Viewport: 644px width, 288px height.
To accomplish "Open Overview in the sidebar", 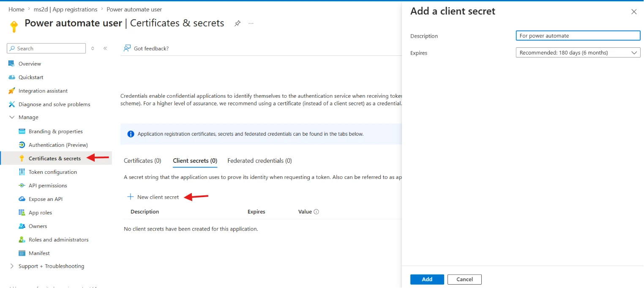I will (30, 64).
